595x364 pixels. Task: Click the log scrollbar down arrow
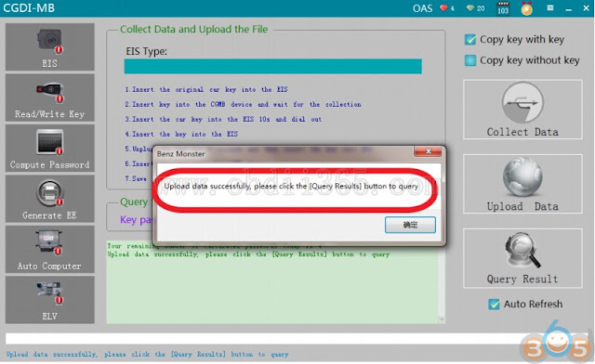(442, 319)
